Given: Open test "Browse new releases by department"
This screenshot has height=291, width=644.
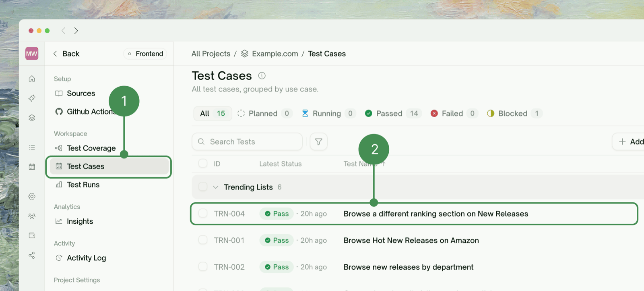Looking at the screenshot, I should 409,267.
